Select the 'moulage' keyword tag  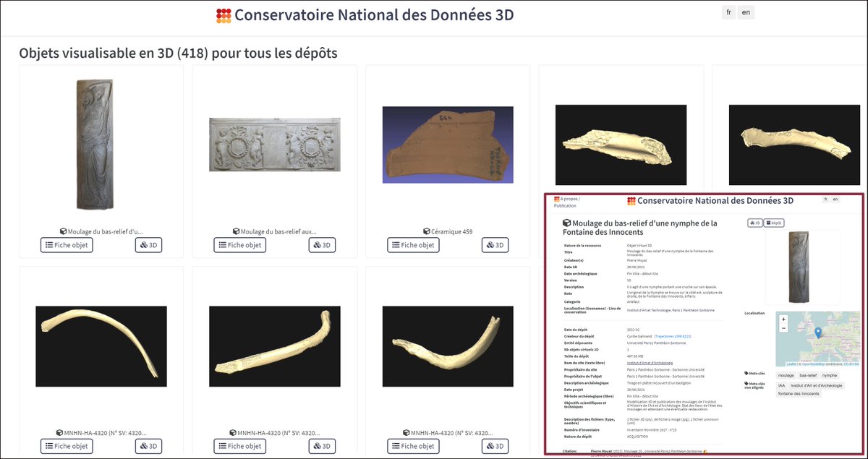[x=786, y=376]
